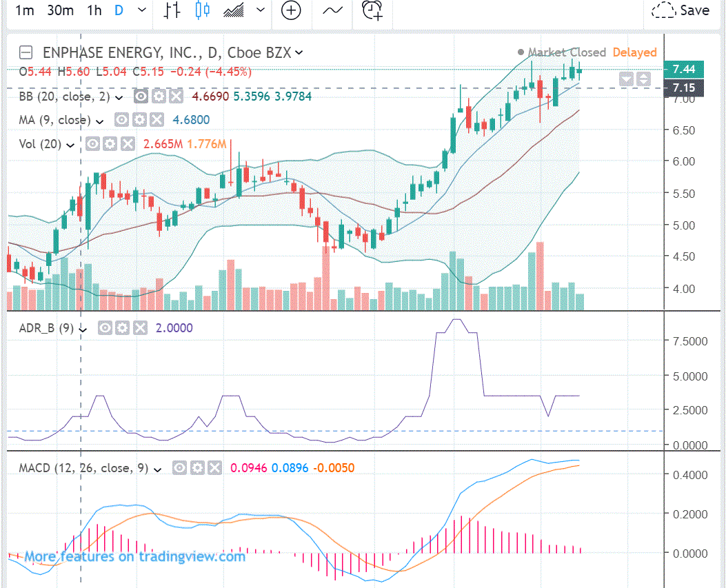Expand the timeframe dropdown arrow next to D
726x588 pixels.
(142, 10)
